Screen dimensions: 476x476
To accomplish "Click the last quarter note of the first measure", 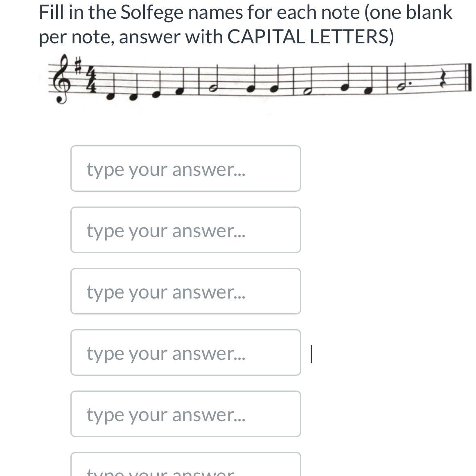I will click(179, 92).
